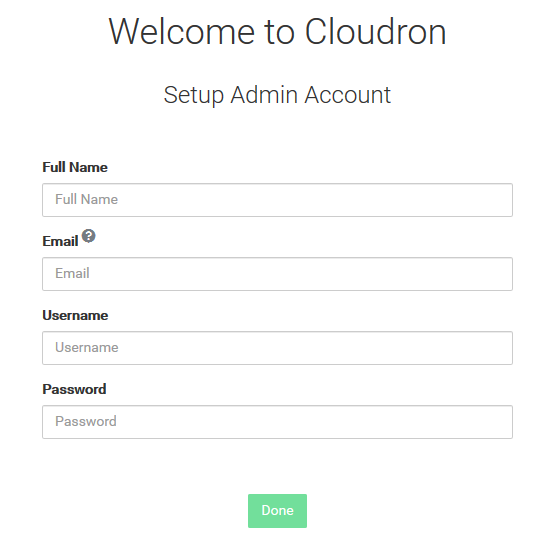555x546 pixels.
Task: Click the gray Full Name placeholder text
Action: click(x=86, y=199)
